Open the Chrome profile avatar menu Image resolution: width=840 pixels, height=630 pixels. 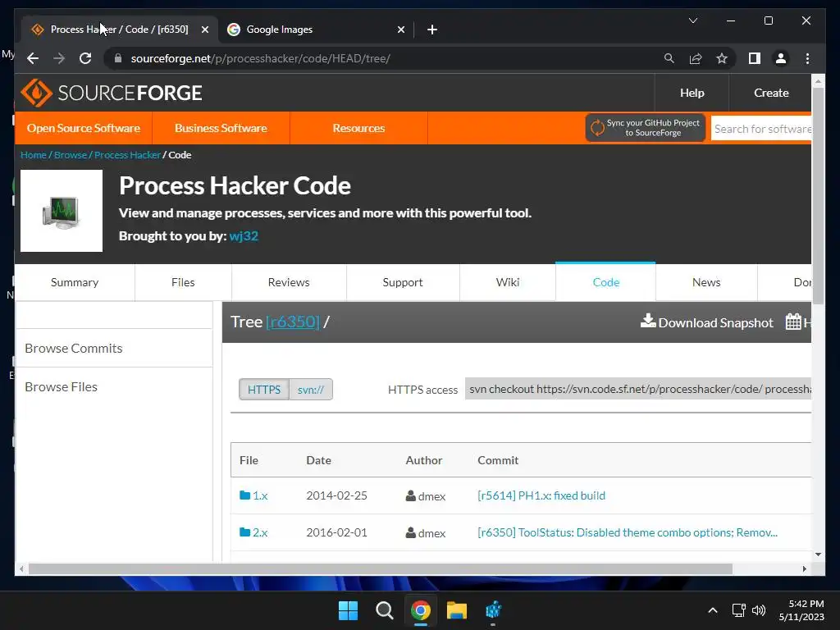[781, 58]
